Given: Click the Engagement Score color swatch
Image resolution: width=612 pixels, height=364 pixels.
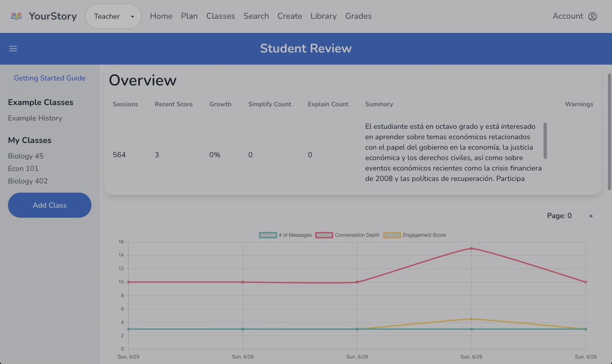Looking at the screenshot, I should (392, 235).
